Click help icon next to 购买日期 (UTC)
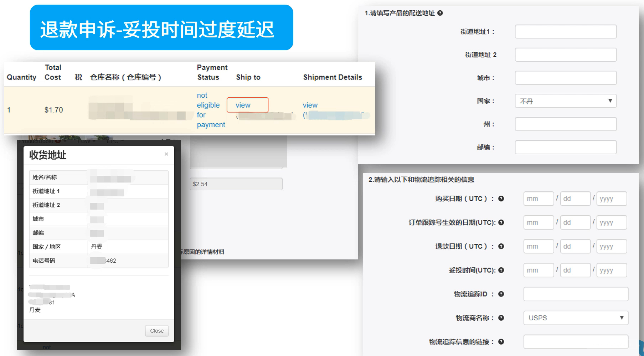 501,199
